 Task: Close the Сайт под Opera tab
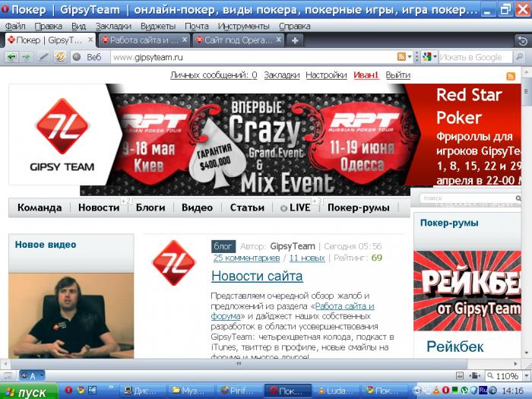tap(278, 40)
